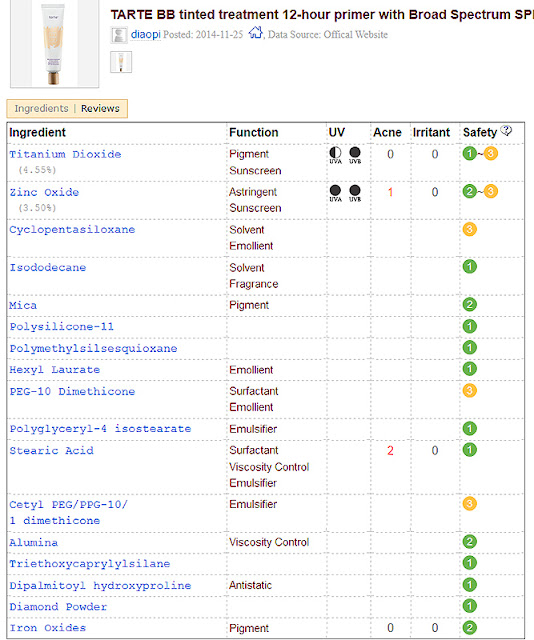Open the PEG-10 Dimethicone ingredient link
The height and width of the screenshot is (640, 534).
[72, 391]
